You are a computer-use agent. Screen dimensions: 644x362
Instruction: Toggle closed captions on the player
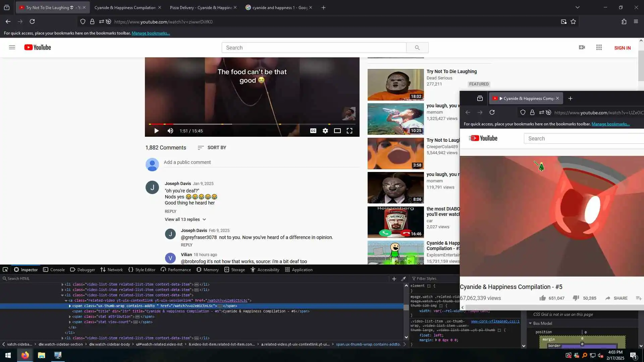point(313,131)
